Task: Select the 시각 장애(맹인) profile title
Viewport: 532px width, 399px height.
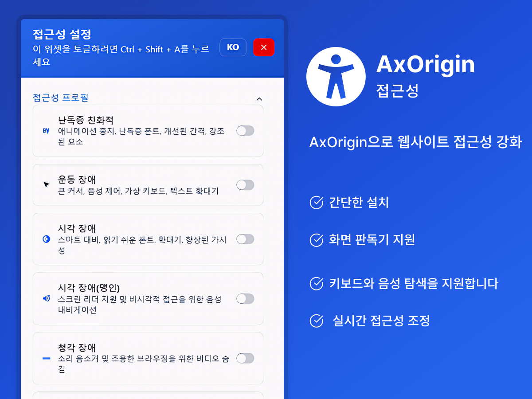Action: coord(89,288)
